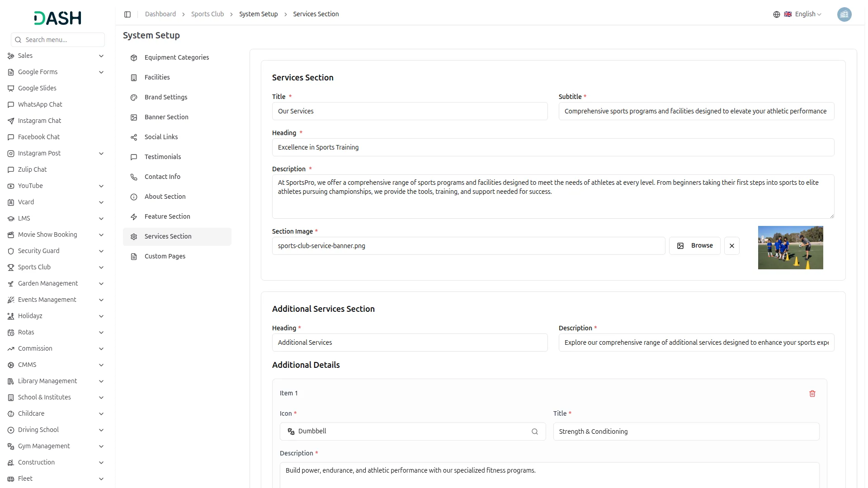Open the English language dropdown
The image size is (868, 488).
803,14
